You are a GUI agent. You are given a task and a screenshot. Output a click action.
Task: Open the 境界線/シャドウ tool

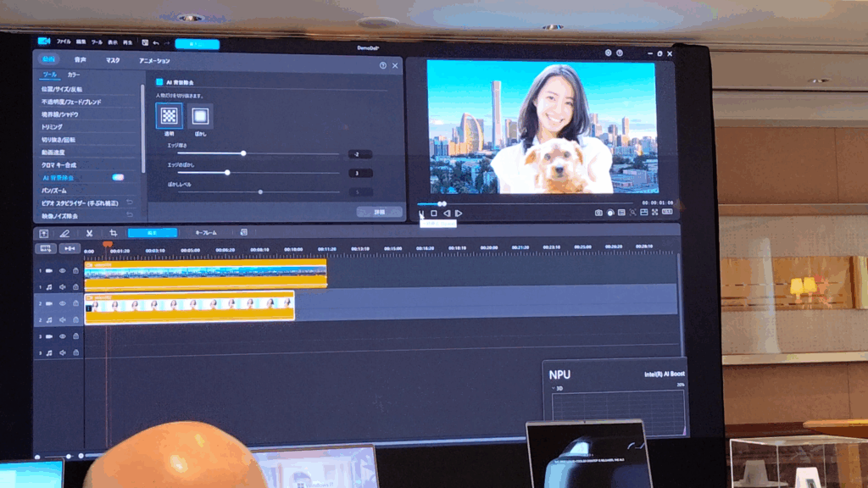60,114
